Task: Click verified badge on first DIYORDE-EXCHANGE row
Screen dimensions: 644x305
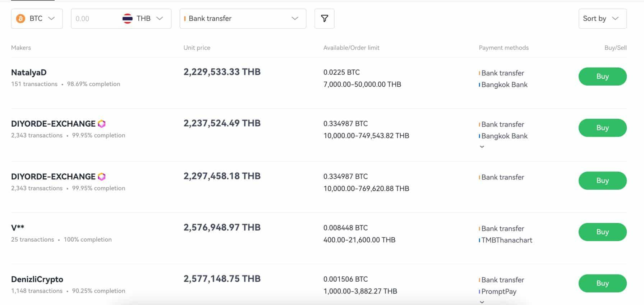Action: point(102,124)
